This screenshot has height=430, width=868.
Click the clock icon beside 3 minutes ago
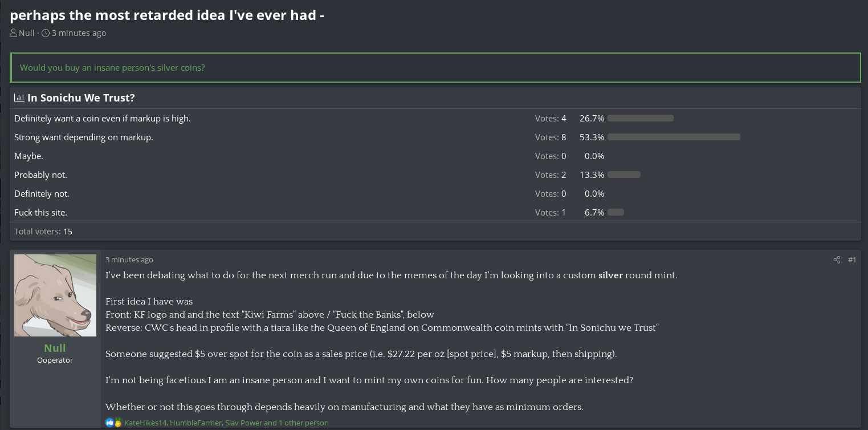[46, 33]
